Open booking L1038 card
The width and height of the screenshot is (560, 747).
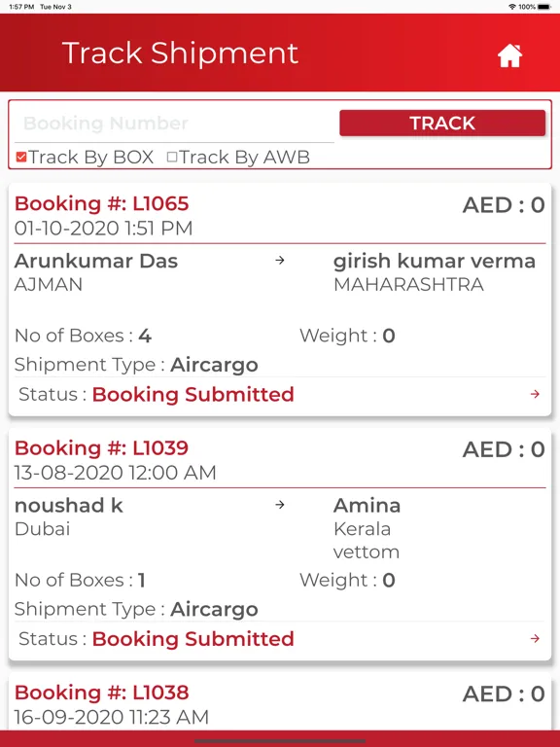(x=280, y=704)
